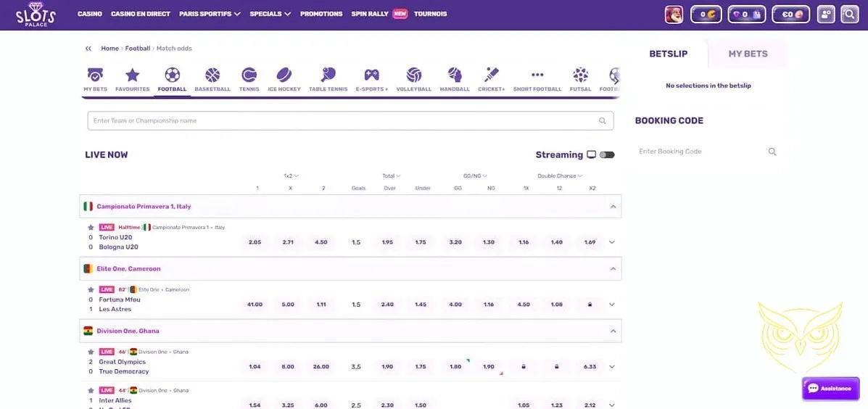The width and height of the screenshot is (868, 409).
Task: Go to Home breadcrumb link
Action: 109,49
